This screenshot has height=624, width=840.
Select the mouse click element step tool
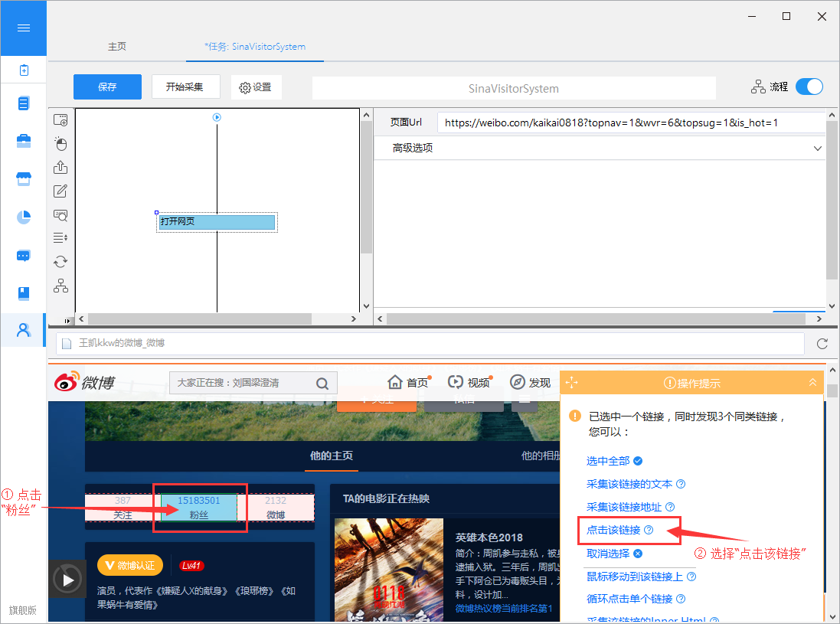point(60,143)
